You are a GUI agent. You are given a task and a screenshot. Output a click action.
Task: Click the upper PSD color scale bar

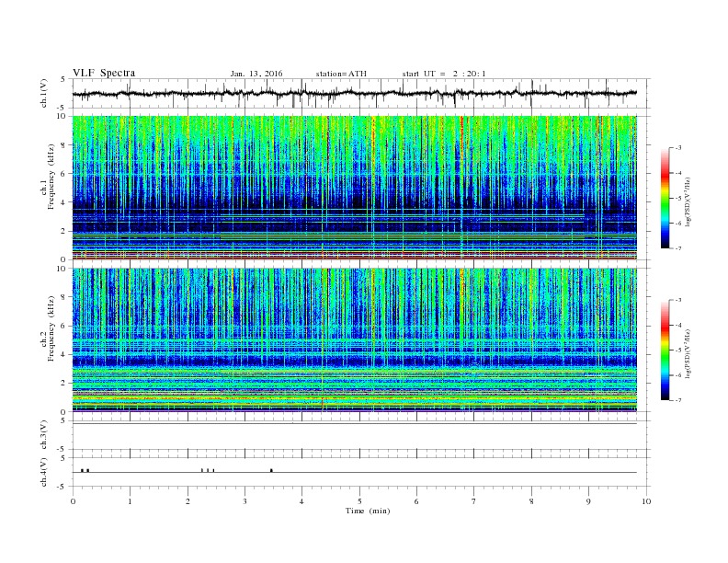pos(665,199)
